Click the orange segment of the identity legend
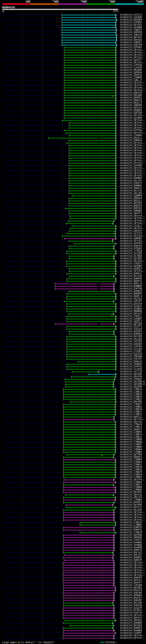The image size is (146, 644). coord(45,4)
